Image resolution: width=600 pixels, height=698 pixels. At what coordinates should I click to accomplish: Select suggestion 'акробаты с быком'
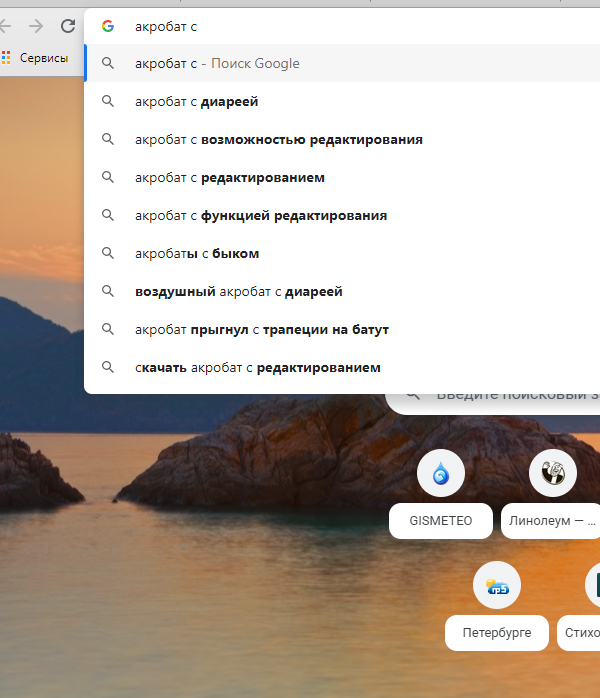(197, 253)
